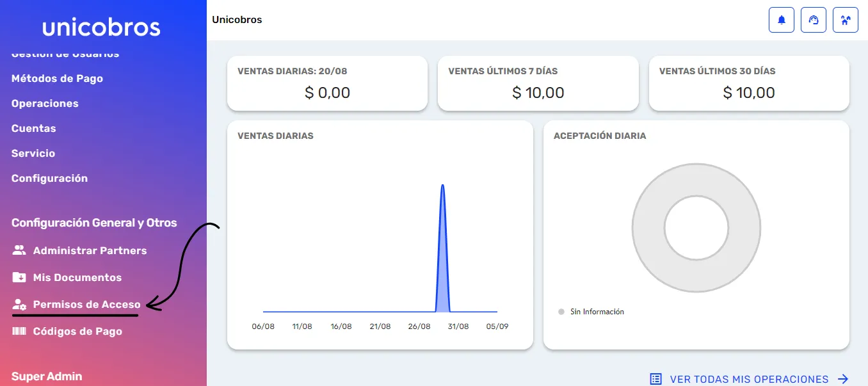
Task: Click the barcode icon beside Códigos de Pago
Action: click(x=19, y=331)
